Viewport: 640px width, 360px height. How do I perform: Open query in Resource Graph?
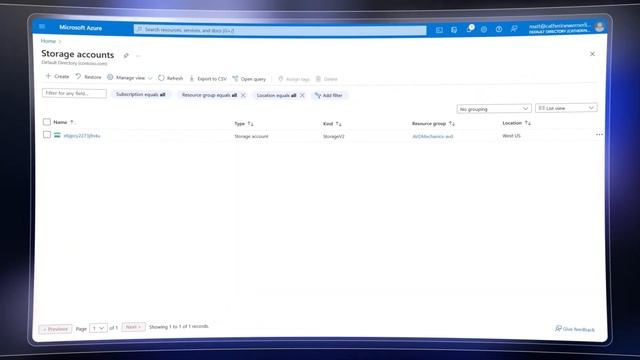click(x=249, y=79)
